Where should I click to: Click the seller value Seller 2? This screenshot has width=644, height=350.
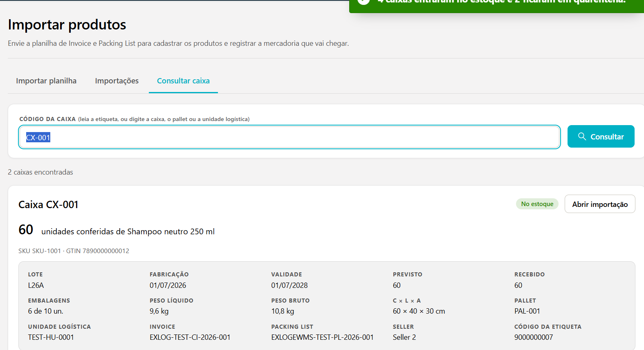[404, 337]
